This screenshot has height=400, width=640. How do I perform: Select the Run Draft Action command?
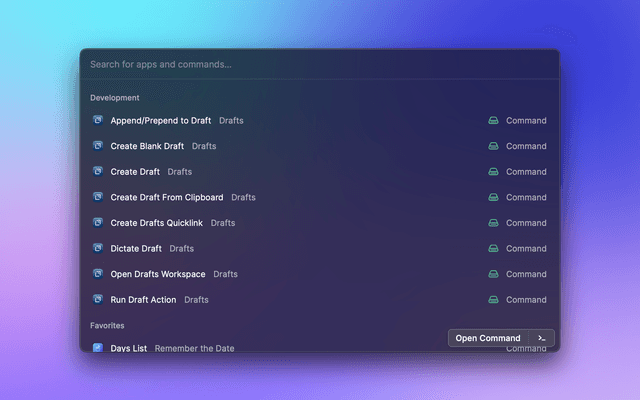(x=144, y=299)
